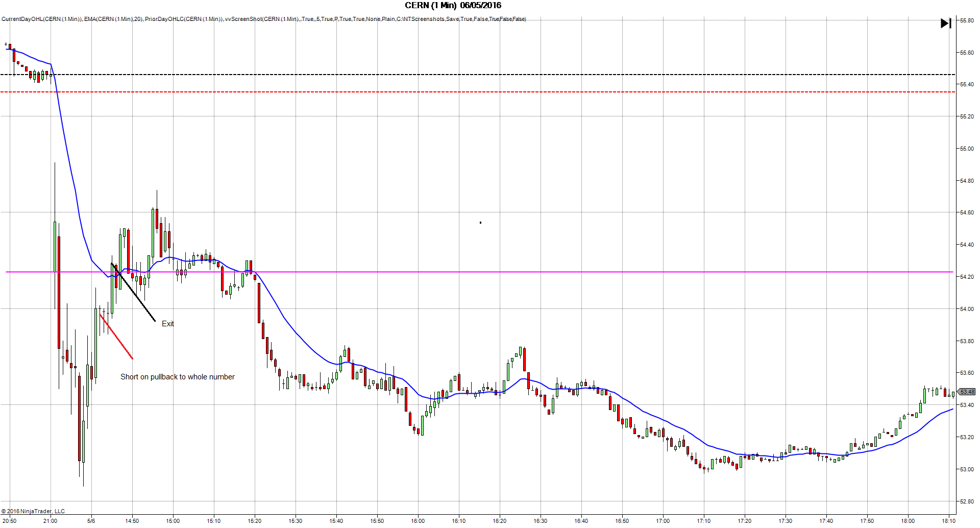The height and width of the screenshot is (528, 980).
Task: Click the 53.60 price axis label
Action: pos(967,373)
